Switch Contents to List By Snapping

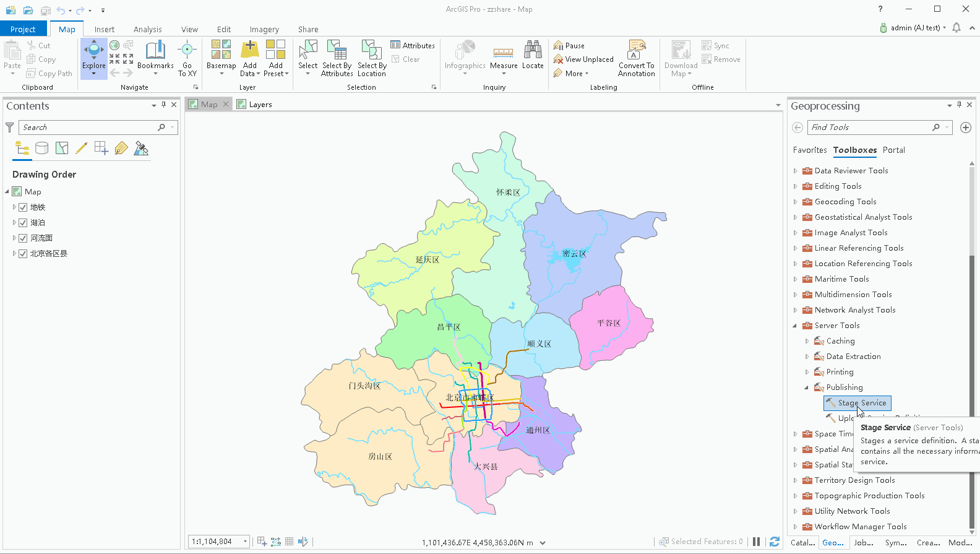pos(101,148)
